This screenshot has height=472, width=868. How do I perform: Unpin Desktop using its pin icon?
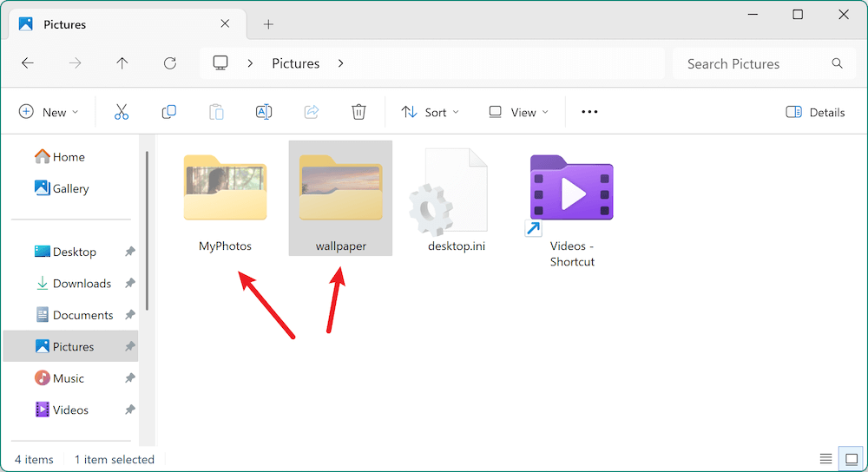tap(129, 252)
